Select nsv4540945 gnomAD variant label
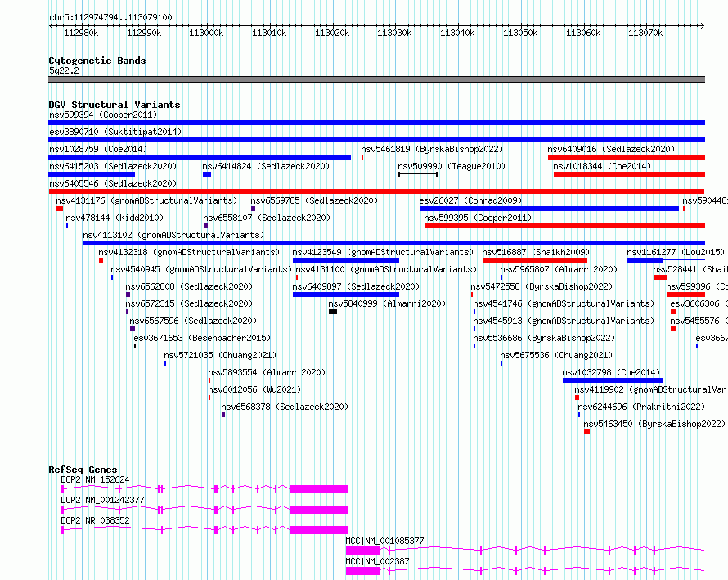This screenshot has height=580, width=728. click(x=201, y=269)
